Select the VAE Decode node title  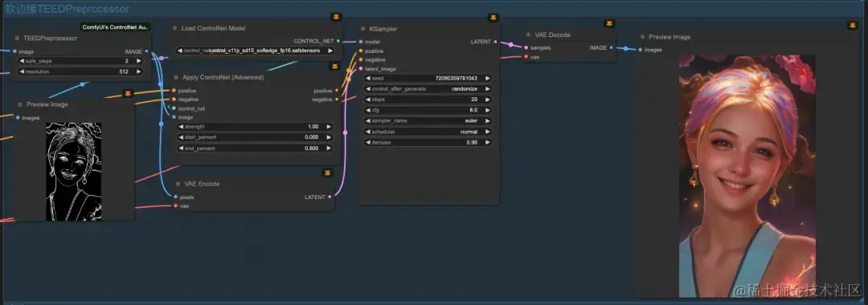[552, 35]
